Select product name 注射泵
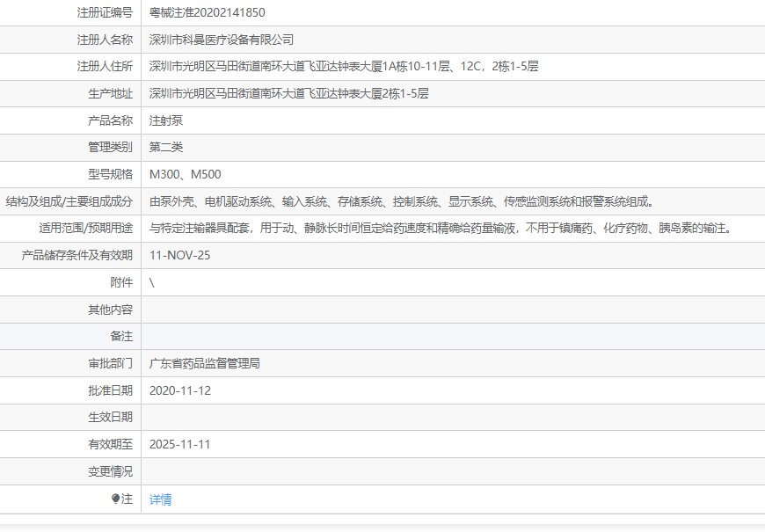 coord(166,120)
